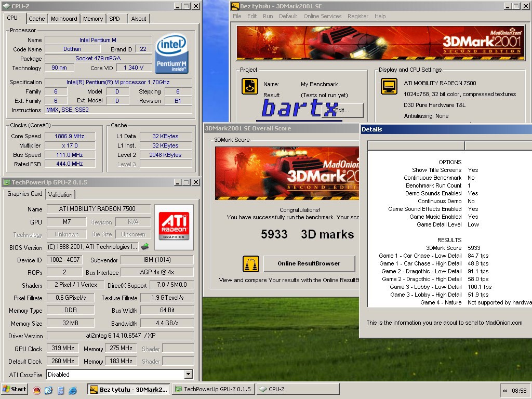Open the Help menu in 3DMark2001
The width and height of the screenshot is (532, 399).
point(380,16)
